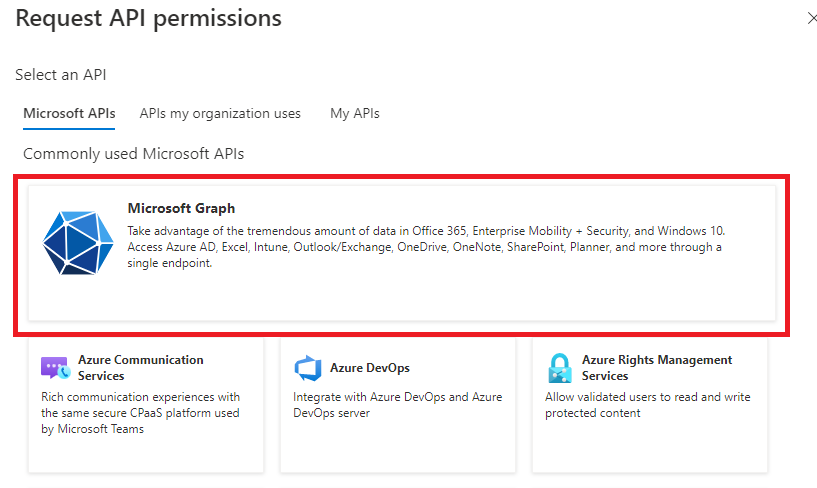Viewport: 817px width, 488px height.
Task: Click the Azure Communication Services title
Action: [x=140, y=367]
